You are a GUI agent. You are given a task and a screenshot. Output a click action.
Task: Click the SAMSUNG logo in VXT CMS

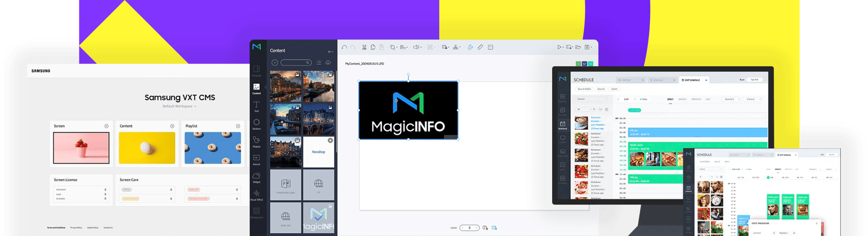pos(41,71)
